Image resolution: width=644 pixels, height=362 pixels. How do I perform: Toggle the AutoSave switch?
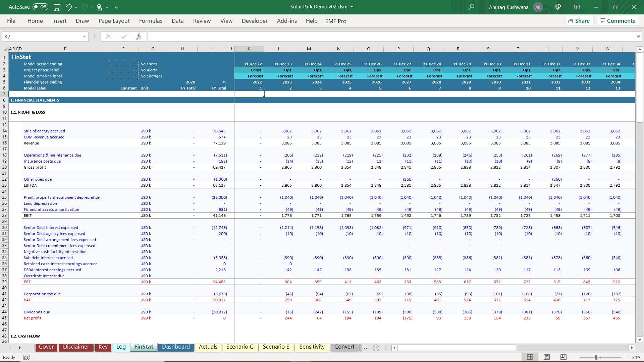click(x=40, y=7)
